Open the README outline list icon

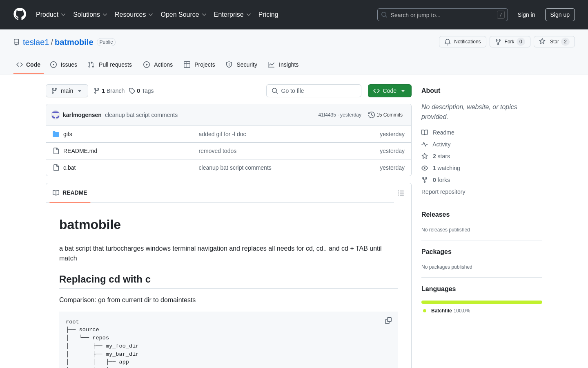(x=401, y=193)
